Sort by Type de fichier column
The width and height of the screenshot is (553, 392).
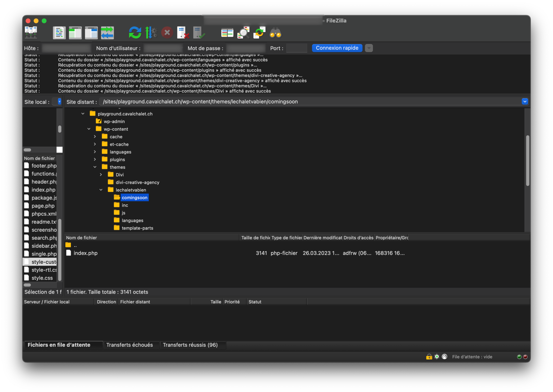286,238
